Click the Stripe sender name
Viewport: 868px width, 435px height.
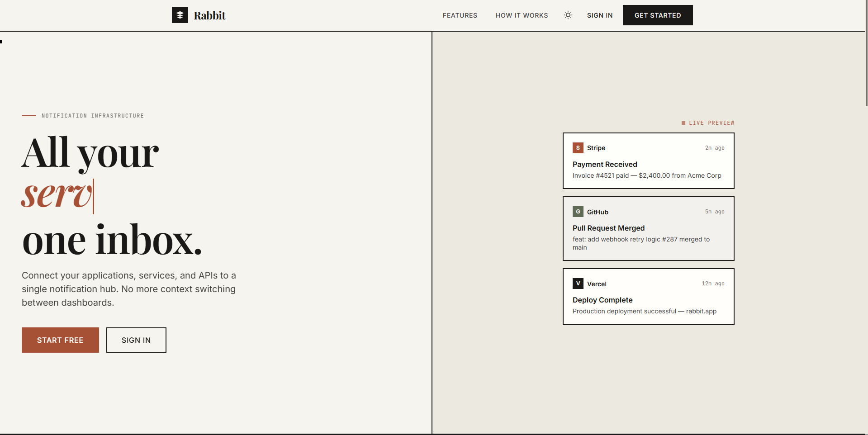click(x=596, y=148)
